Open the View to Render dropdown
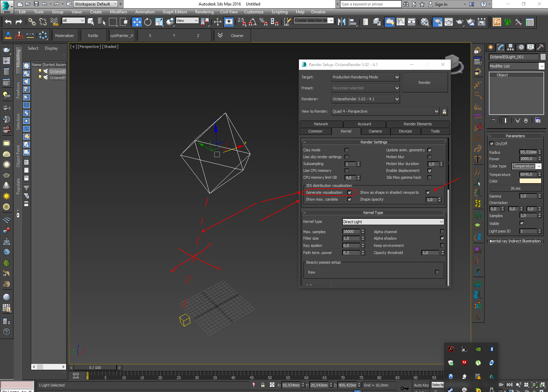The width and height of the screenshot is (548, 392). coord(385,112)
